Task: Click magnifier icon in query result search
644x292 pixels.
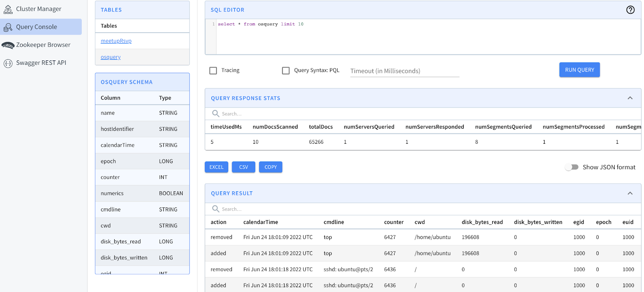Action: click(216, 209)
